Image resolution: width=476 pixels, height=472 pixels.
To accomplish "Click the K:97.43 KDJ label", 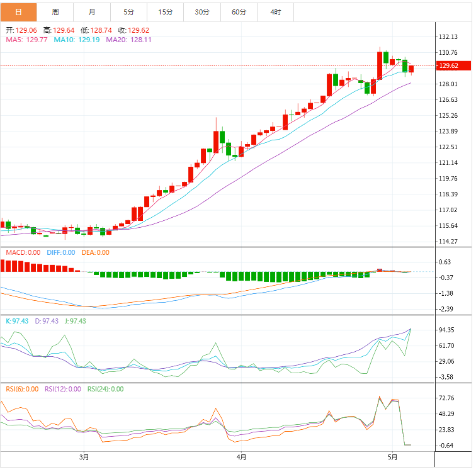I will 18,321.
